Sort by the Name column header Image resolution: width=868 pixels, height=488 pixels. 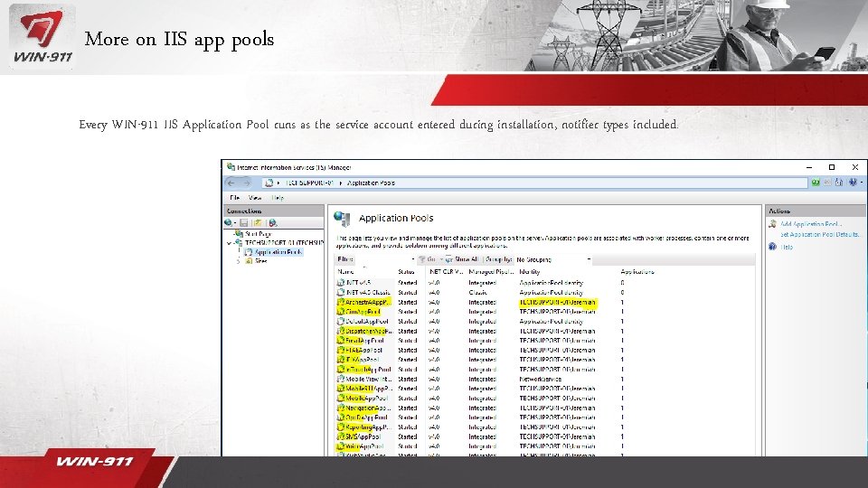(x=345, y=272)
